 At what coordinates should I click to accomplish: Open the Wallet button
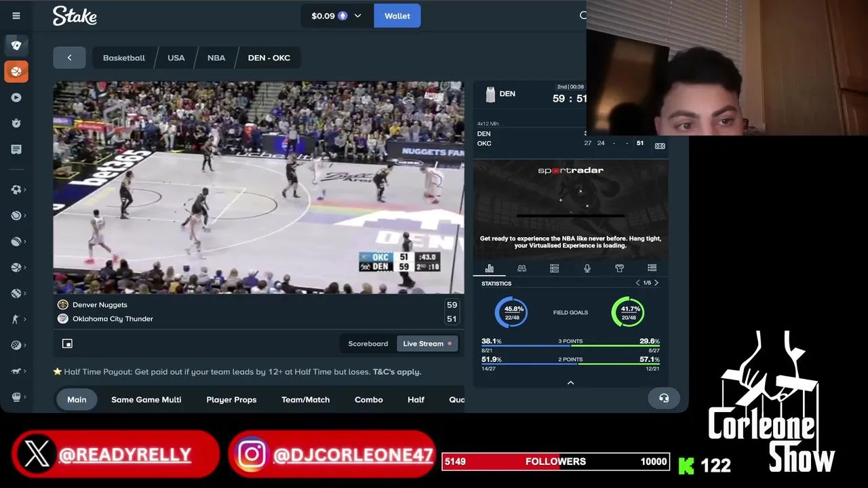(x=397, y=16)
